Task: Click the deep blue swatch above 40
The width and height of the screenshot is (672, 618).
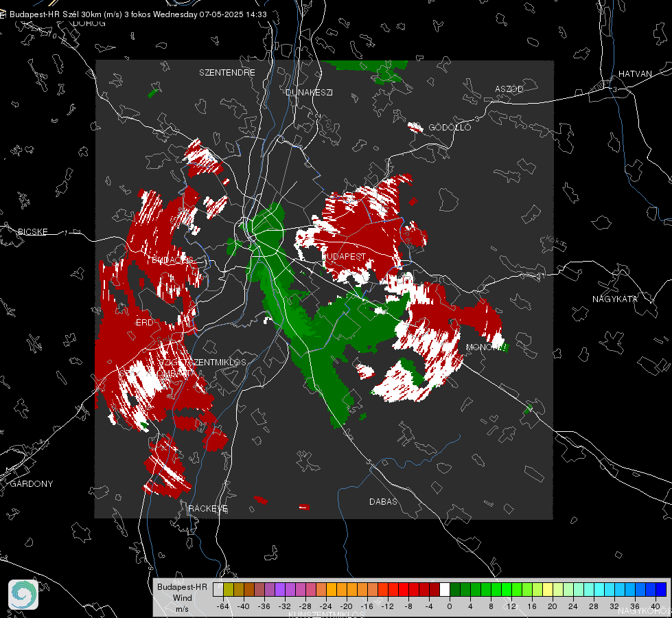Action: pyautogui.click(x=661, y=590)
